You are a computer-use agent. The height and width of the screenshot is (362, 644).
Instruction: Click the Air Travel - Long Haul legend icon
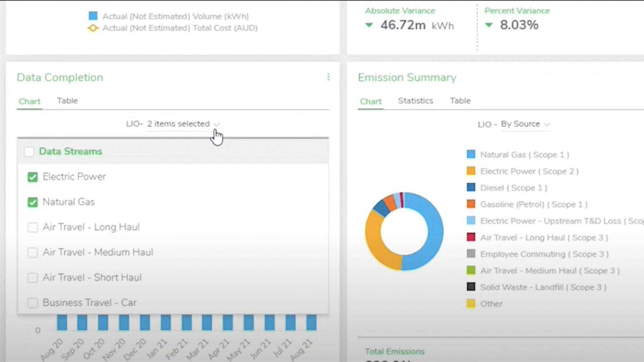click(471, 238)
